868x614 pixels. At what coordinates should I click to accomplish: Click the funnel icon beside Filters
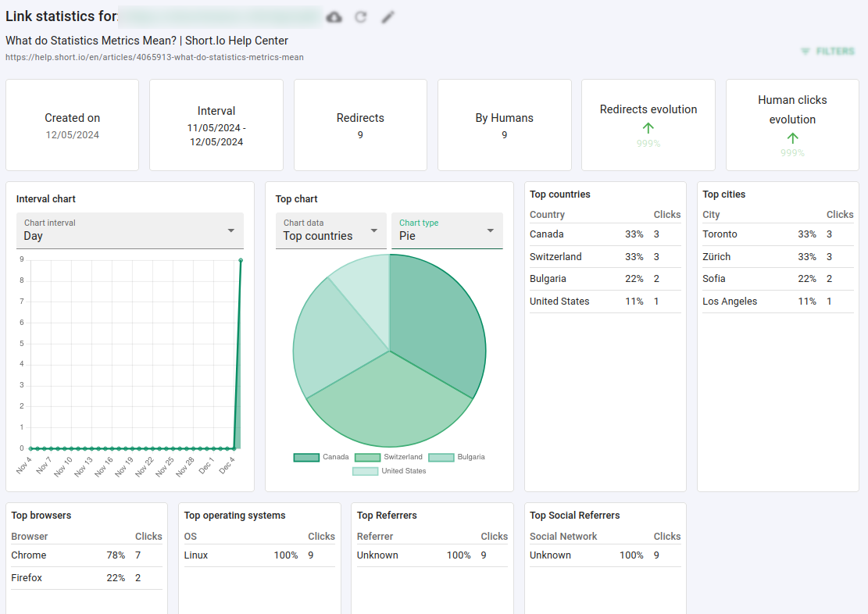coord(805,52)
